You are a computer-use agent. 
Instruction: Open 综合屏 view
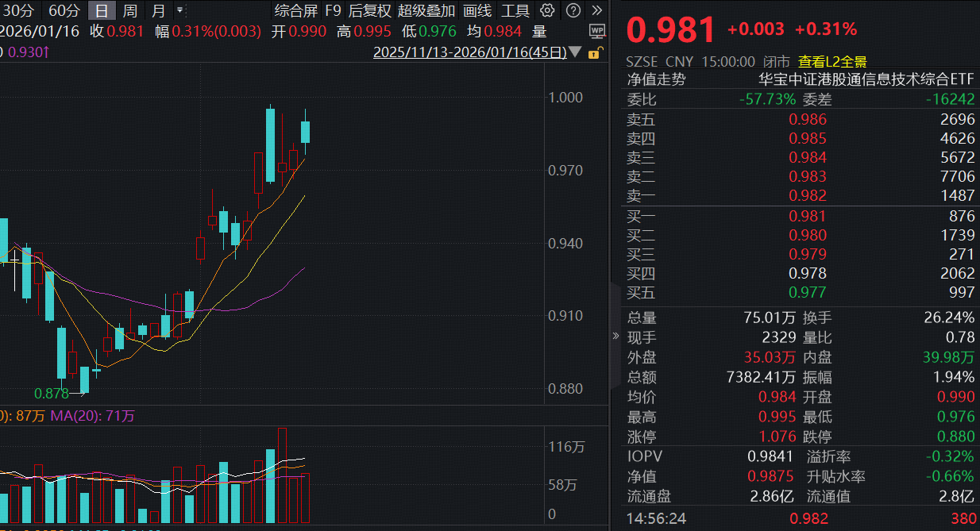click(295, 10)
